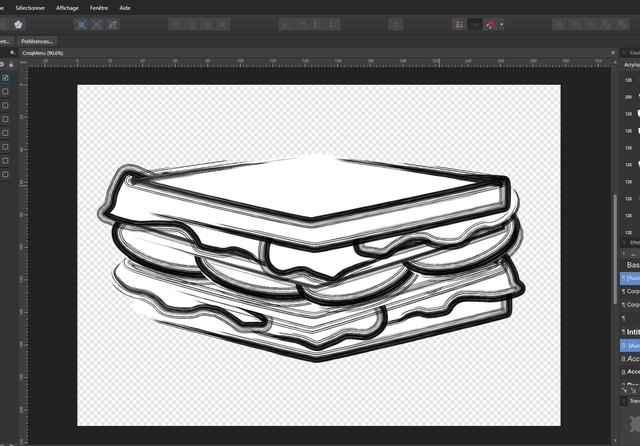640x446 pixels.
Task: Click the canvas scroll down arrow
Action: [x=615, y=441]
